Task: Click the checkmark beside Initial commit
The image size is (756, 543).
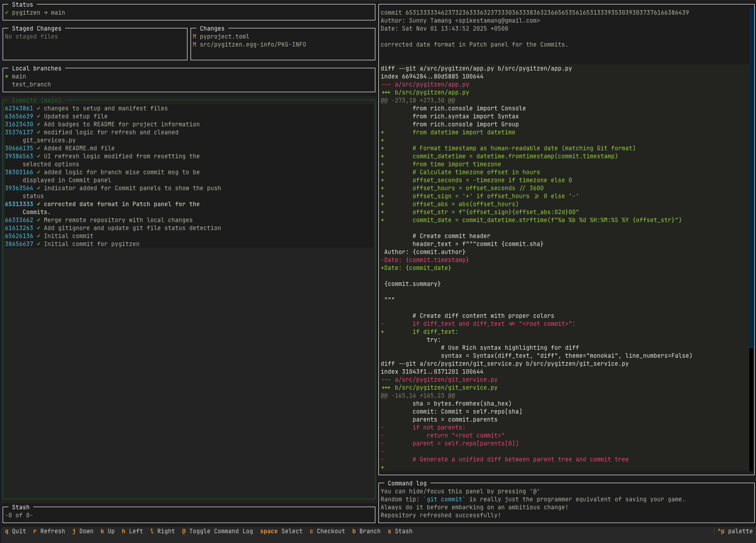Action: coord(39,236)
